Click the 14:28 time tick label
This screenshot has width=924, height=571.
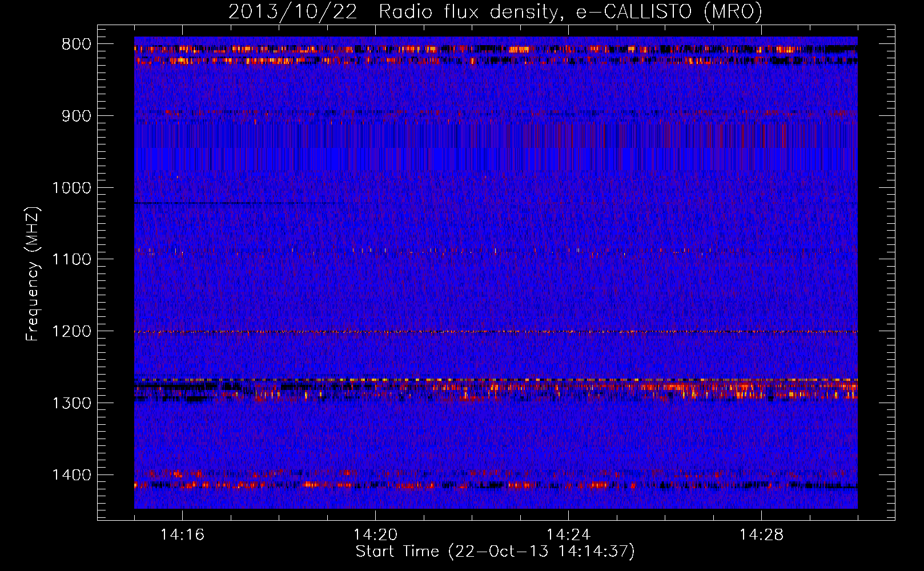click(x=761, y=535)
